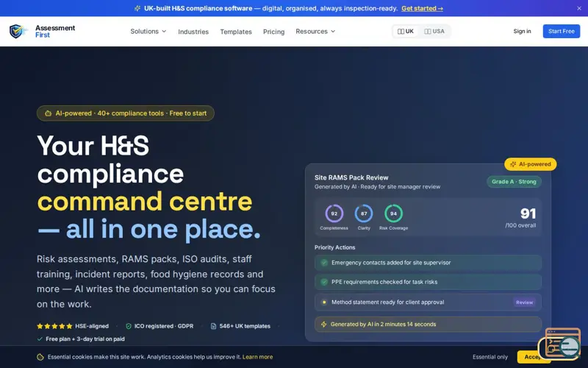Open the floating chat assistant widget
Viewport: 588px width, 368px height.
point(560,344)
